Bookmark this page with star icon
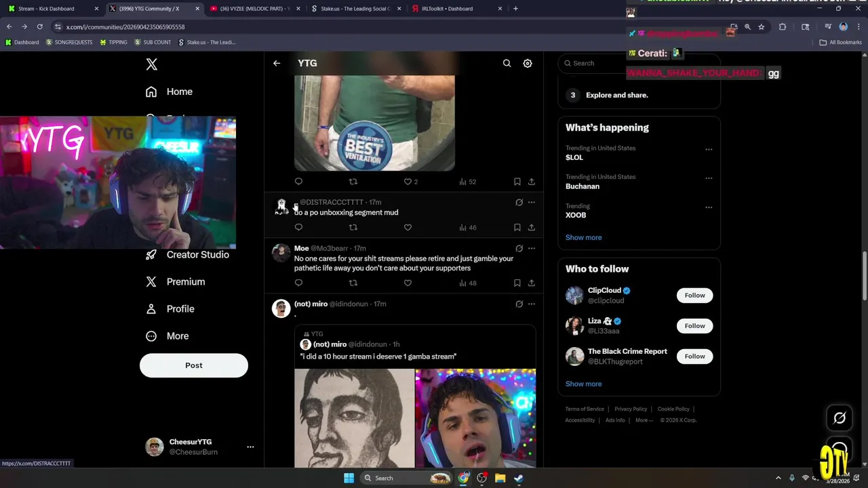The width and height of the screenshot is (868, 488). point(762,26)
